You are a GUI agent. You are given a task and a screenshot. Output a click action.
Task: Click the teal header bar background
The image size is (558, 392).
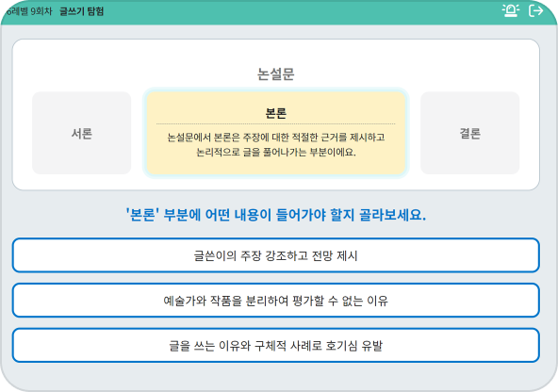pyautogui.click(x=285, y=12)
